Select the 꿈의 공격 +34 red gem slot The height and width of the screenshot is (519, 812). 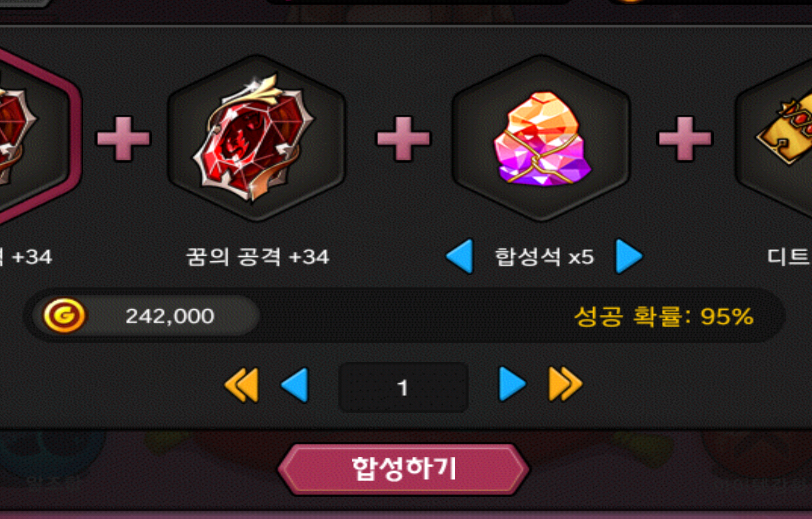[x=257, y=138]
